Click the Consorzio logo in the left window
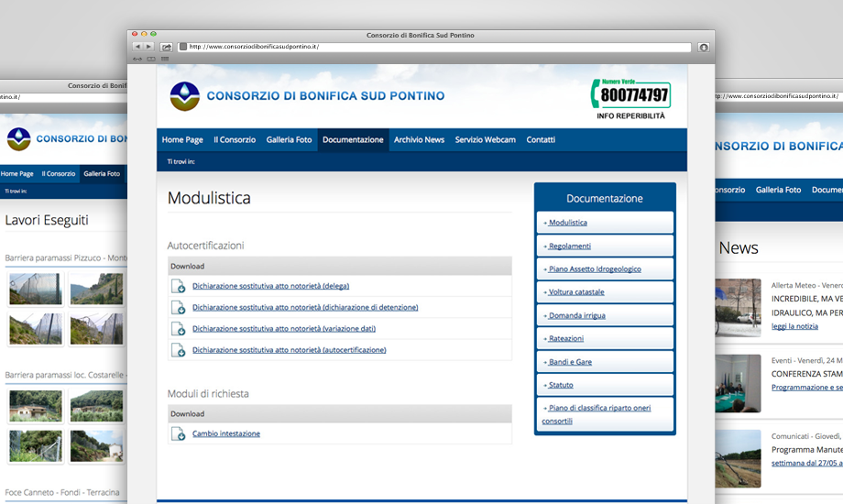Screen dimensions: 843x504 19,138
